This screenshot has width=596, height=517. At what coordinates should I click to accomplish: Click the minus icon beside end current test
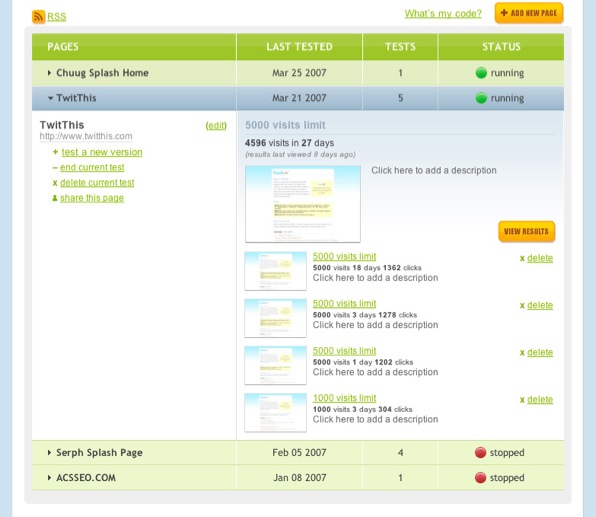click(x=55, y=168)
